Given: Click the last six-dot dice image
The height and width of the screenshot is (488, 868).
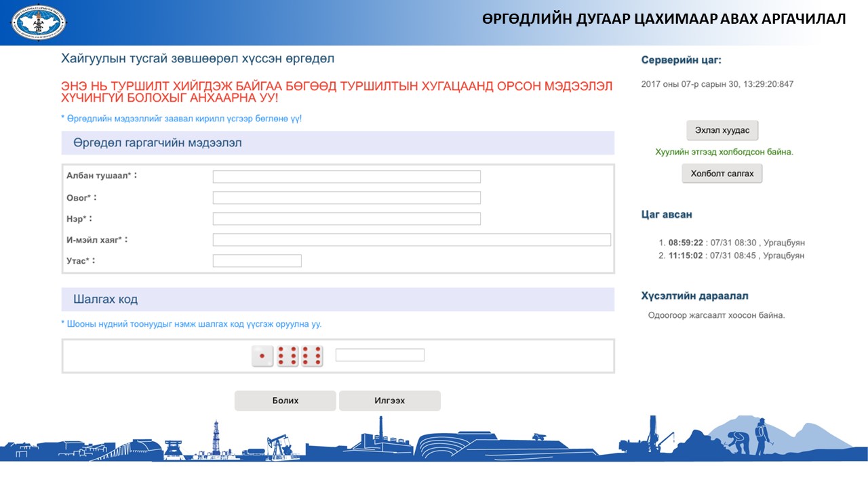Looking at the screenshot, I should coord(312,356).
